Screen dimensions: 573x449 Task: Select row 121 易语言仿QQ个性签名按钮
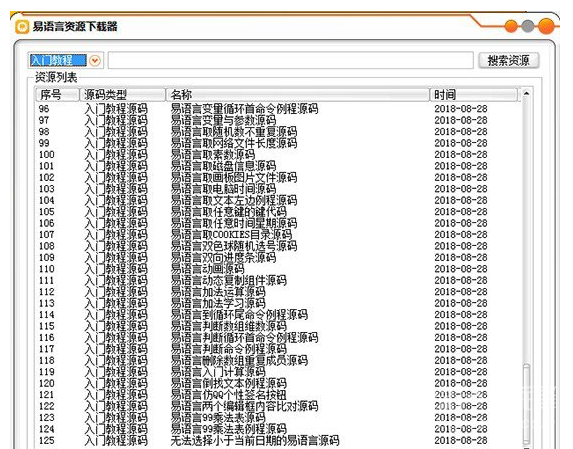(278, 395)
